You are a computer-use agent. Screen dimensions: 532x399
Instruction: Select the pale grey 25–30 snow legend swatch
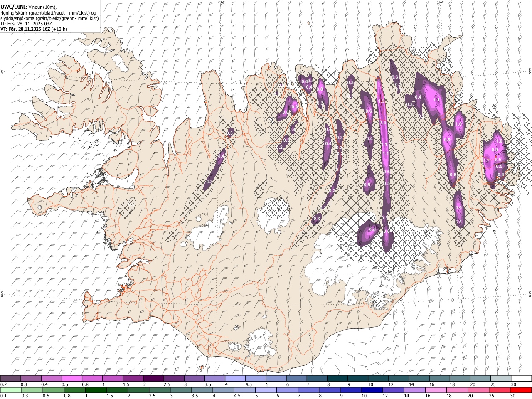500,378
